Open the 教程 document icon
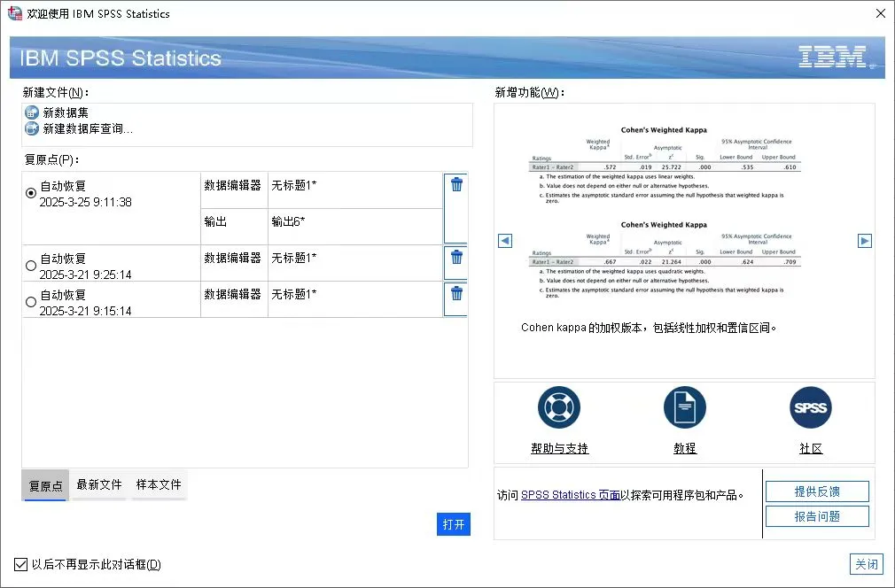Viewport: 895px width, 588px height. pyautogui.click(x=685, y=407)
